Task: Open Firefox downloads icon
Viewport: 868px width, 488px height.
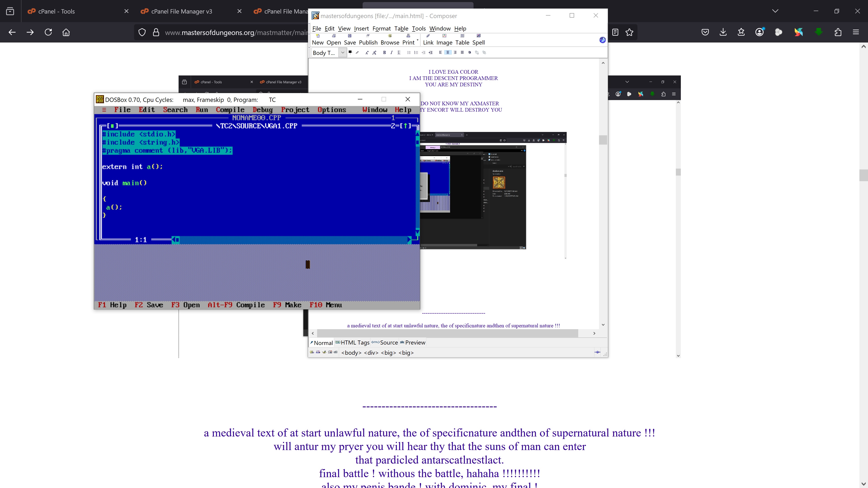Action: click(x=723, y=32)
